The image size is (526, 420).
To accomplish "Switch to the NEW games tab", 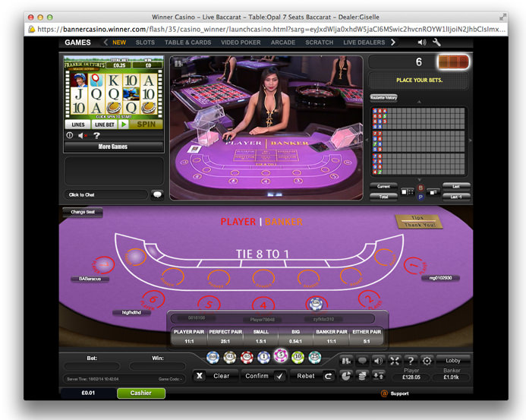I will pyautogui.click(x=119, y=43).
